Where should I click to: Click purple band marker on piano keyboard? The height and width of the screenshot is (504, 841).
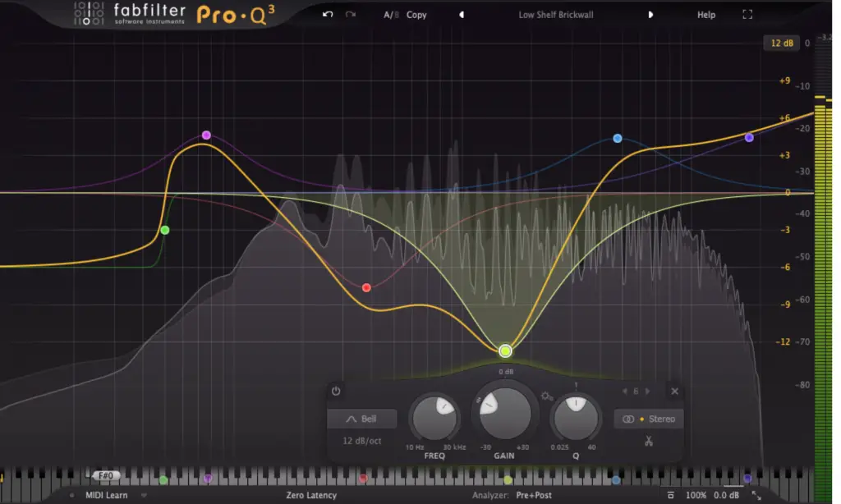(x=208, y=479)
